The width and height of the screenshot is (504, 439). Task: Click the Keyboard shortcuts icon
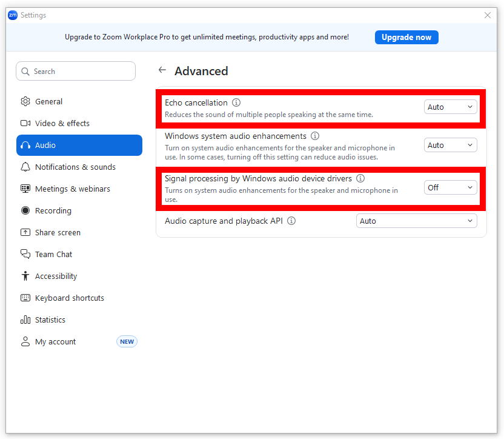point(25,298)
